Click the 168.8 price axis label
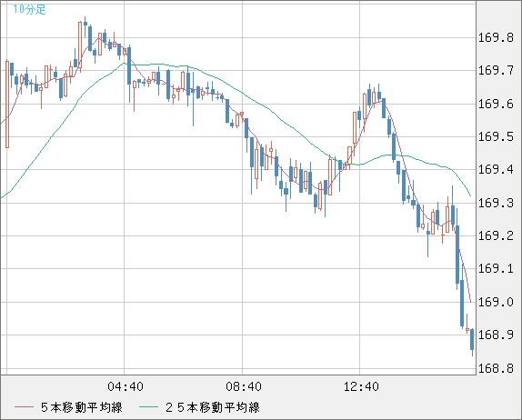Screen dimensions: 522x420 point(496,368)
